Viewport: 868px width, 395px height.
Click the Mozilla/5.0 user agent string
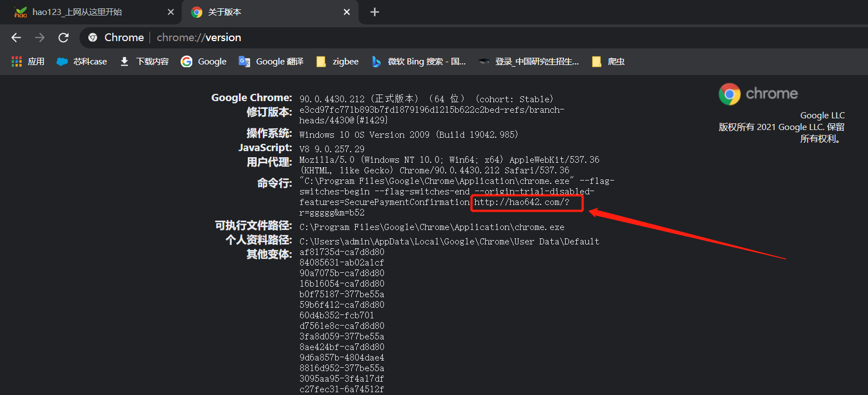pyautogui.click(x=449, y=165)
